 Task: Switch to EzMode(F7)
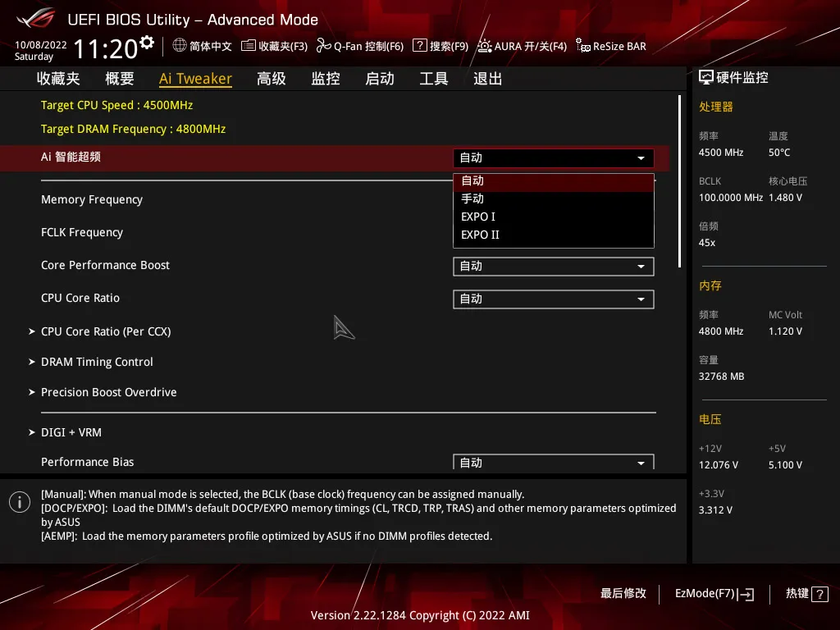point(714,594)
